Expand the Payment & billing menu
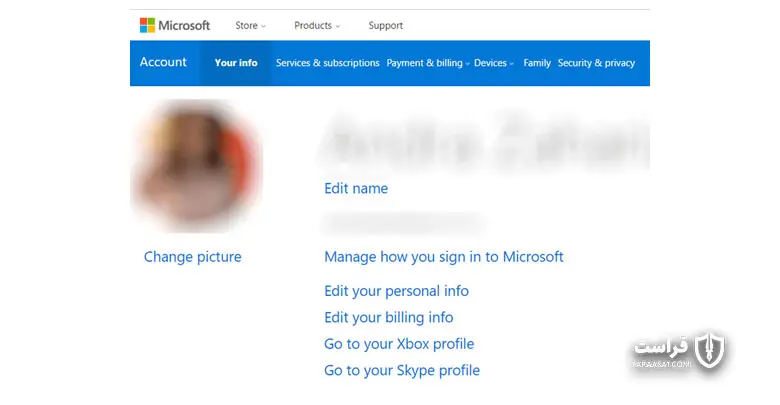Screen dimensions: 780x405 [428, 63]
